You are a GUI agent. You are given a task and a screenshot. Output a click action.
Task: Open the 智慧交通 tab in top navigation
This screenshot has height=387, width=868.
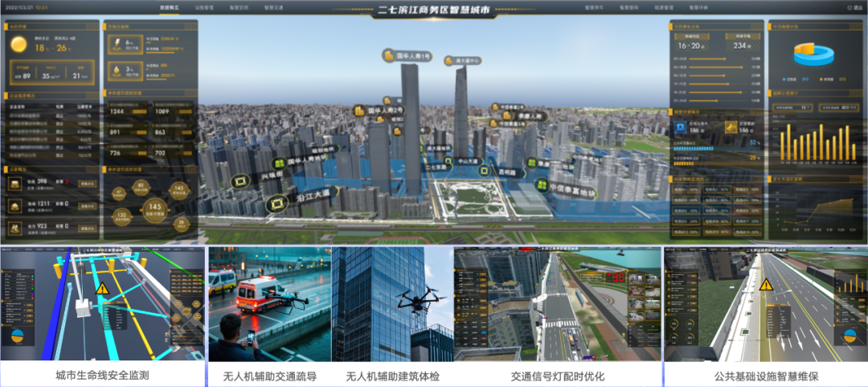275,6
